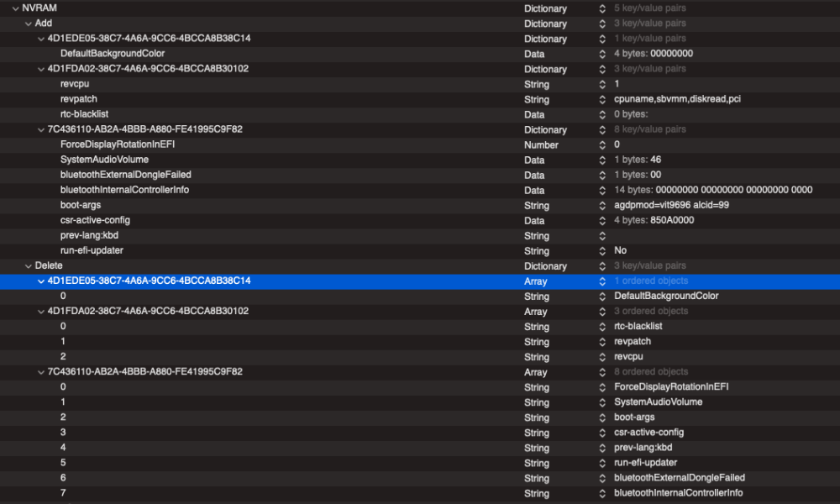Click Delete entry value prev-lang:kbd
The image size is (840, 504).
coord(643,448)
